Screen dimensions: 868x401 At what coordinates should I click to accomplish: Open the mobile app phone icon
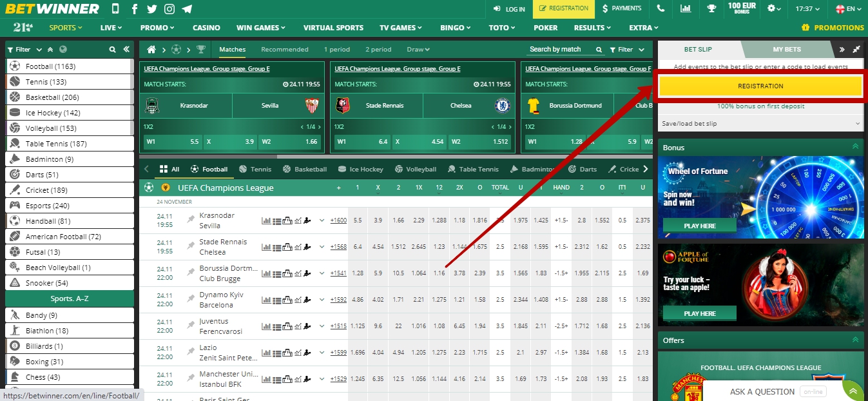(115, 9)
